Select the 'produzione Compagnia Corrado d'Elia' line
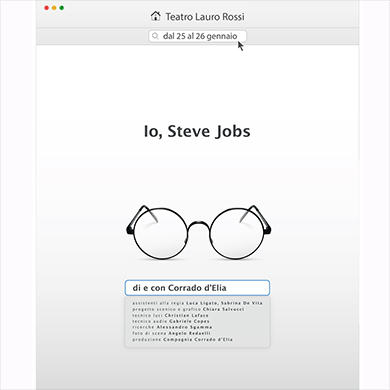Image resolution: width=390 pixels, height=390 pixels. [182, 339]
